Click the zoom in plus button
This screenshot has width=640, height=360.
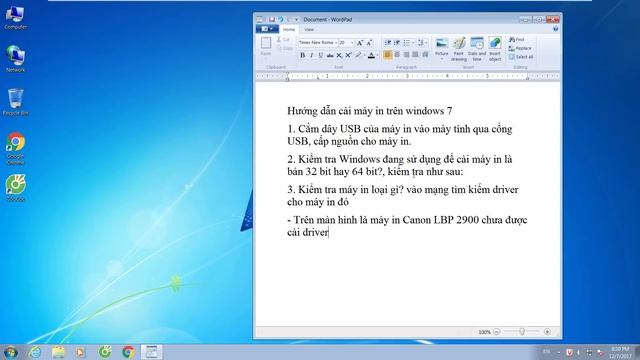[x=547, y=332]
